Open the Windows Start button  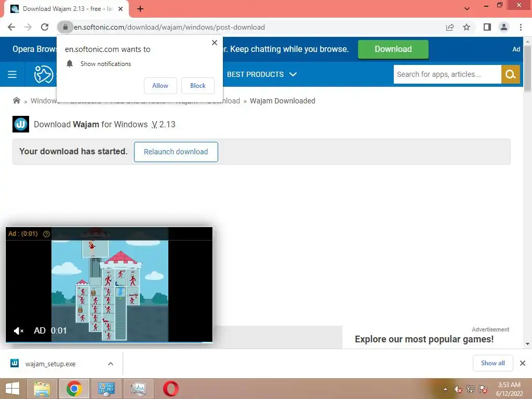pos(12,389)
